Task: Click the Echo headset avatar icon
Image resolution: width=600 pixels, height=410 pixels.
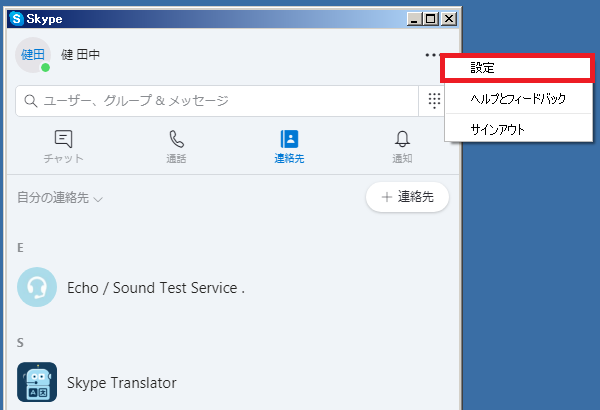Action: point(37,287)
